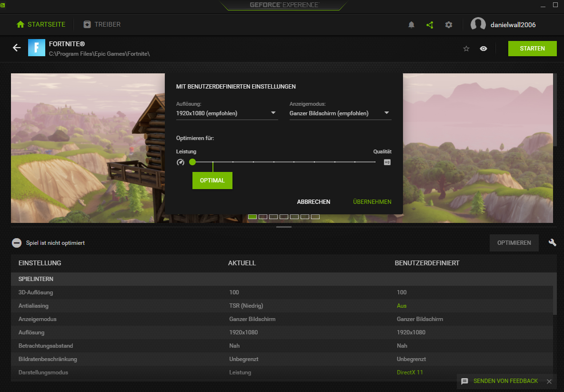This screenshot has width=564, height=392.
Task: Click the Antialiasing setting row
Action: point(282,306)
